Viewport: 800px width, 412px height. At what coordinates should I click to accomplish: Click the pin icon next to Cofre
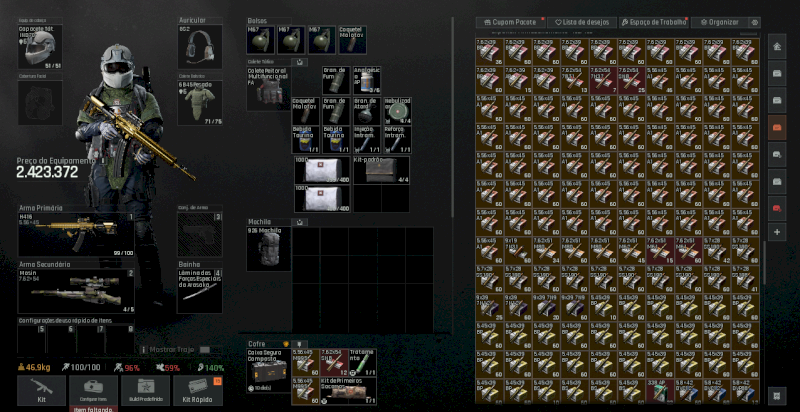pyautogui.click(x=299, y=344)
